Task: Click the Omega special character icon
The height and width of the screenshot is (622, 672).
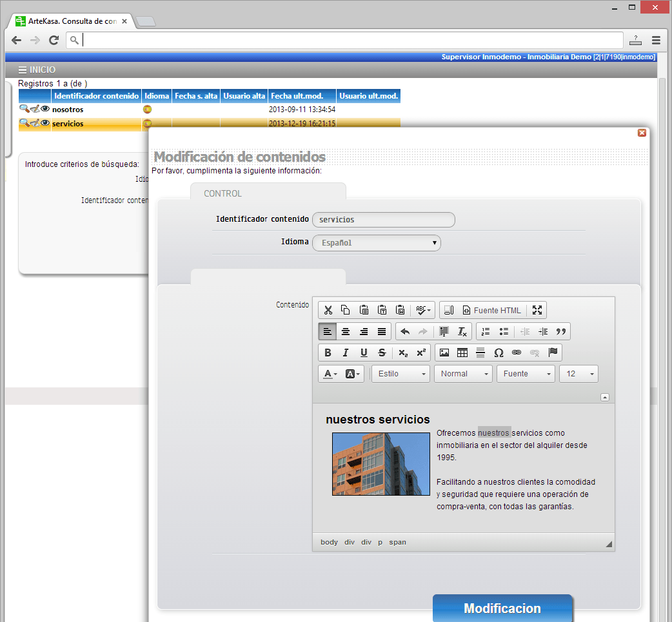Action: tap(499, 353)
